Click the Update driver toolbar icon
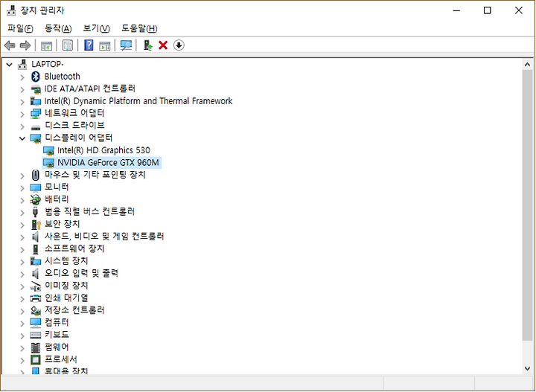This screenshot has height=392, width=536. coord(148,45)
